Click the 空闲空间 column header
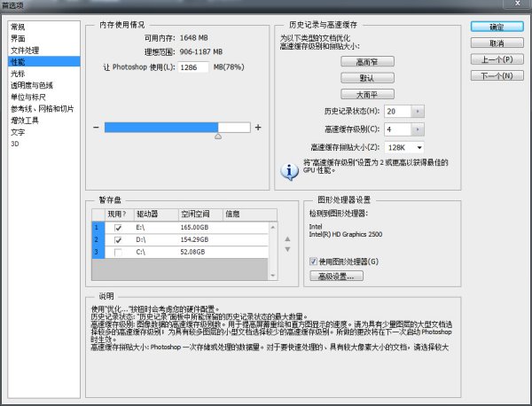 [200, 215]
